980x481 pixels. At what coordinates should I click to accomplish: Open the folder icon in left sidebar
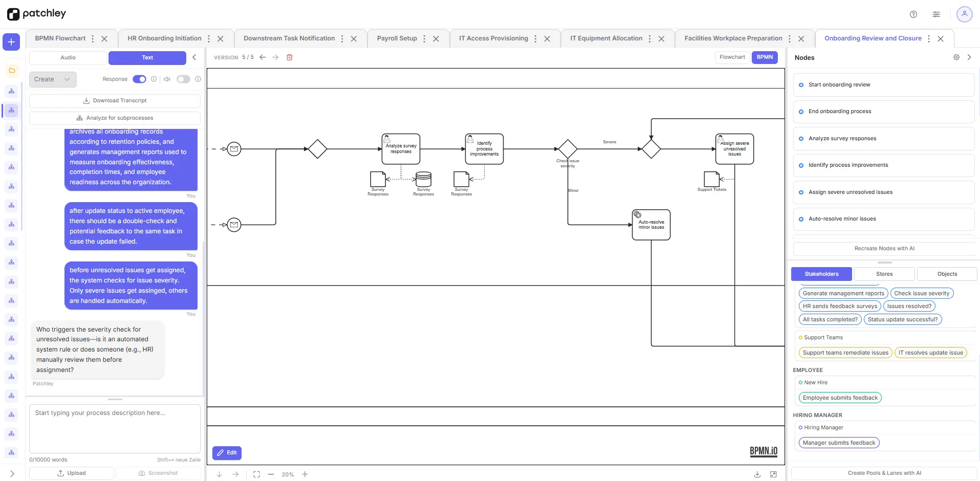[x=12, y=70]
